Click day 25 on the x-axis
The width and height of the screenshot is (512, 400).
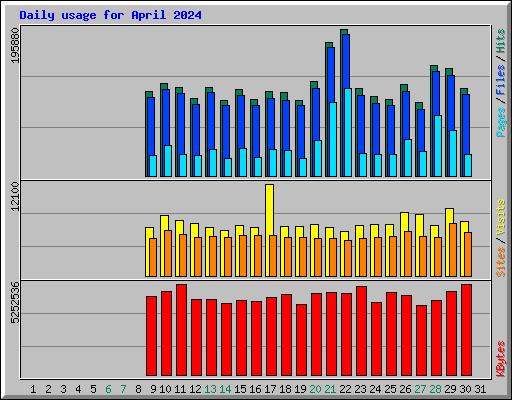[x=390, y=389]
